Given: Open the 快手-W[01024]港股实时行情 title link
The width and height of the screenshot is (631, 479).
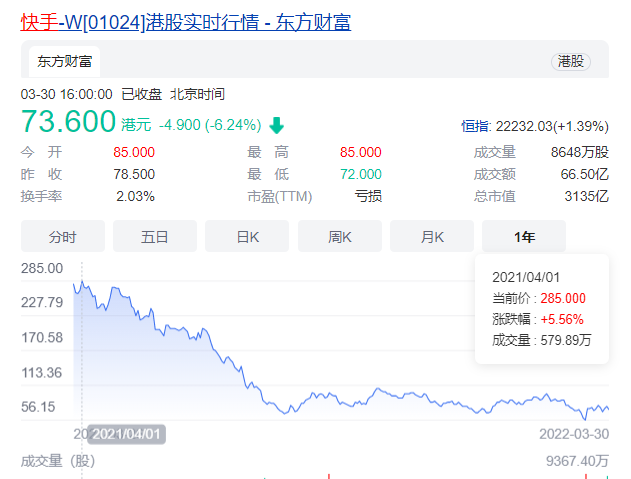Looking at the screenshot, I should click(186, 22).
